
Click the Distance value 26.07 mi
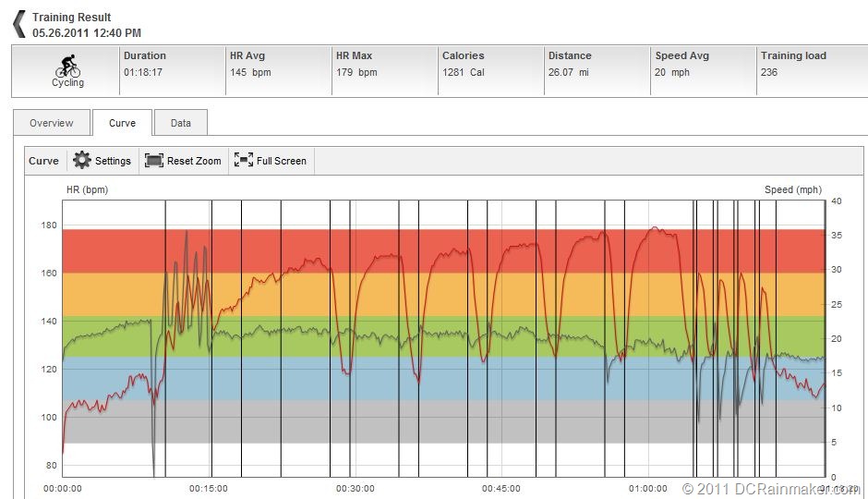pos(569,72)
